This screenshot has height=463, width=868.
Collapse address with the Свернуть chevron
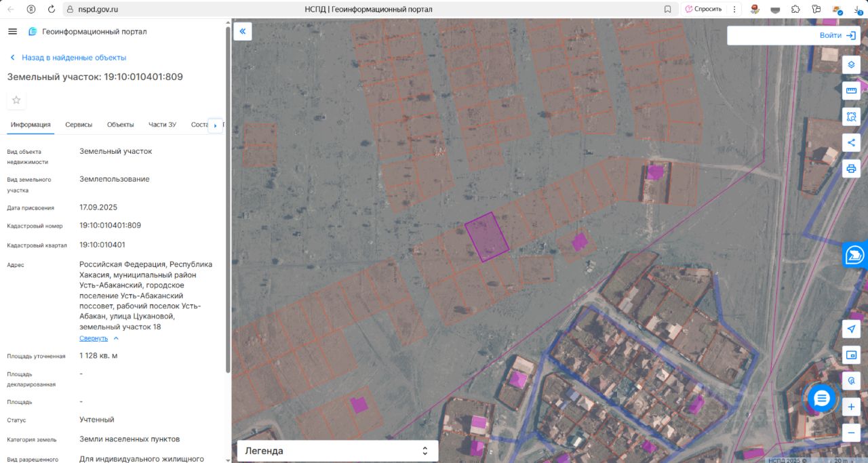tap(116, 338)
